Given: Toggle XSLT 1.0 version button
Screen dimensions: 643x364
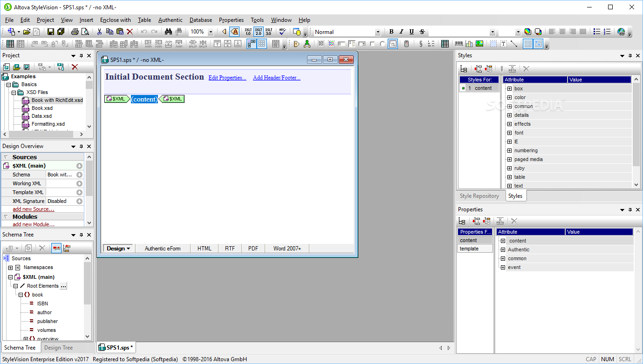Looking at the screenshot, I should (248, 32).
